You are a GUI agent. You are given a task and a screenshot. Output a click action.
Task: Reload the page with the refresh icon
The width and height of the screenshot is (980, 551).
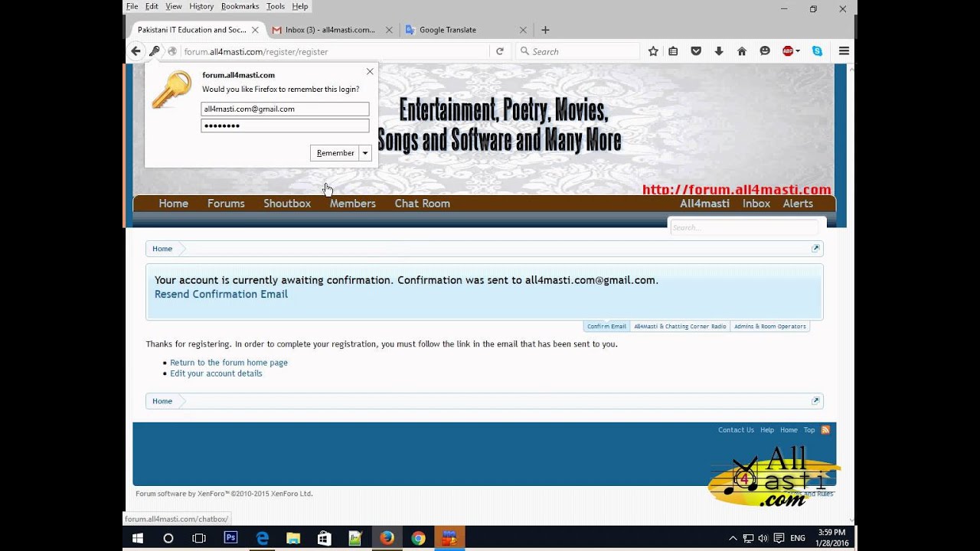pos(500,51)
